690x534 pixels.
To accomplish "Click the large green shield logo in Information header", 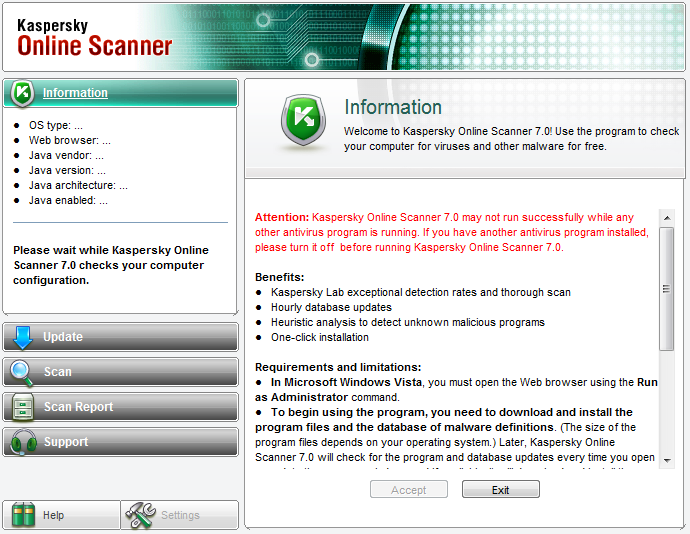I will [304, 119].
